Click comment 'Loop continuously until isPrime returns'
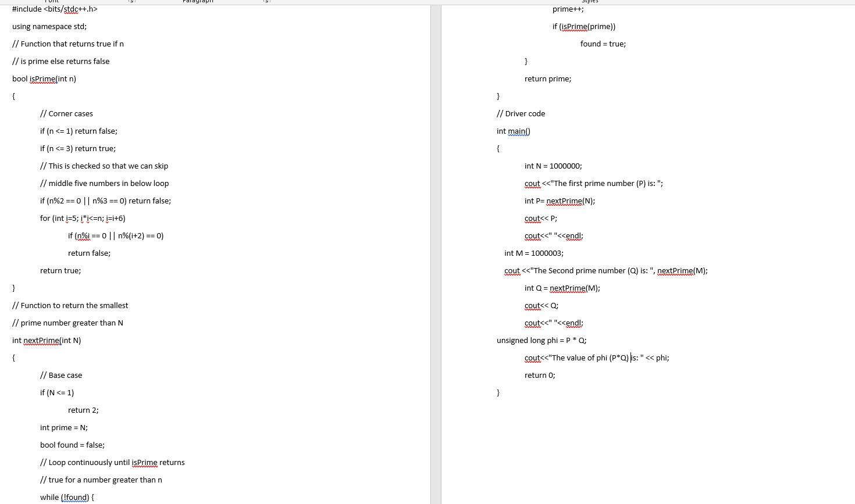Screen dimensions: 855x504 pos(112,462)
